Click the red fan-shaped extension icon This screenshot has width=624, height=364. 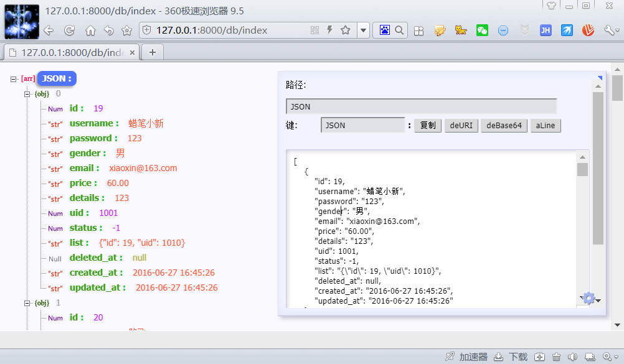click(588, 30)
